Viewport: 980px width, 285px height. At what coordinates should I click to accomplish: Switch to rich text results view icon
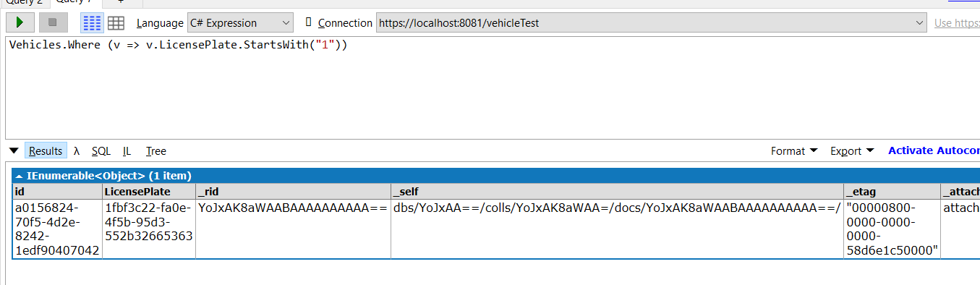tap(92, 22)
